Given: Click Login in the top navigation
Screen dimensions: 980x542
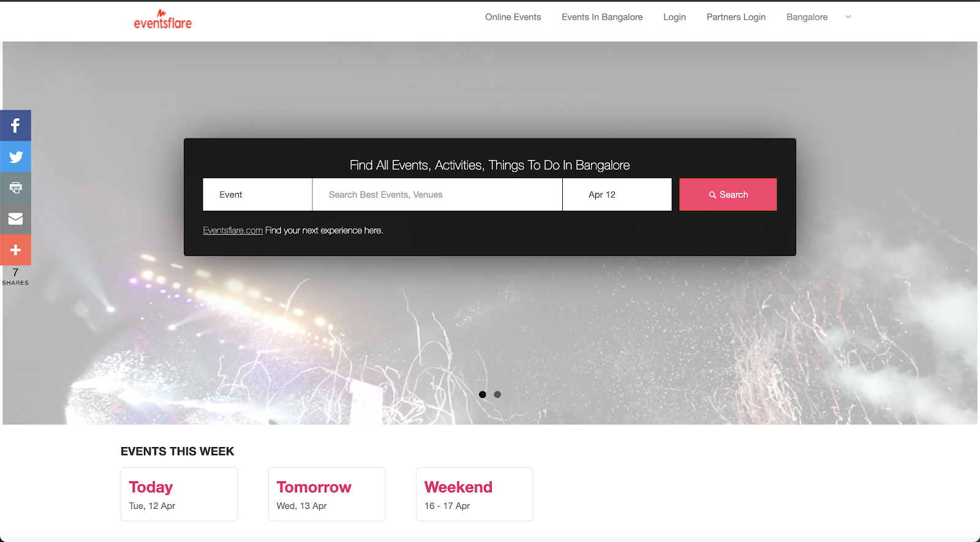Looking at the screenshot, I should [674, 17].
